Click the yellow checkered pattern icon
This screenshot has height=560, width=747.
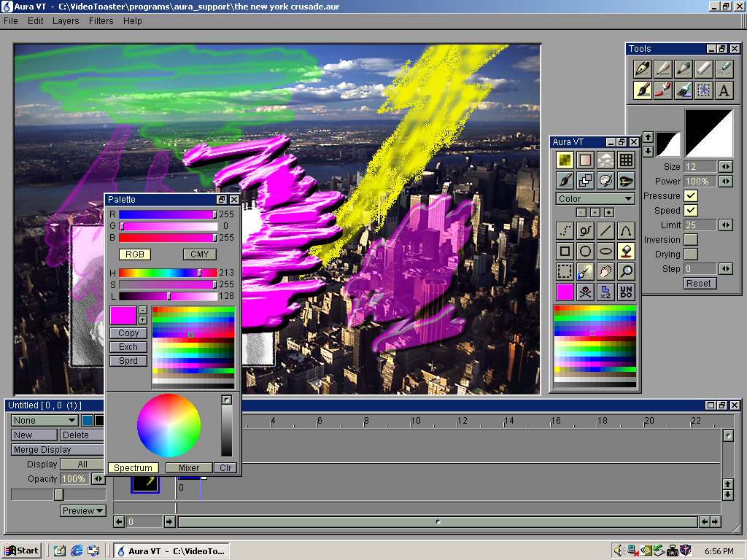(565, 160)
